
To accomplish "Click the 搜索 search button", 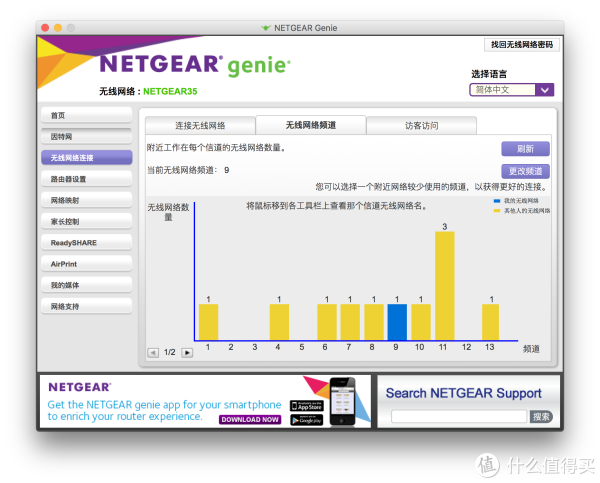I will click(541, 416).
